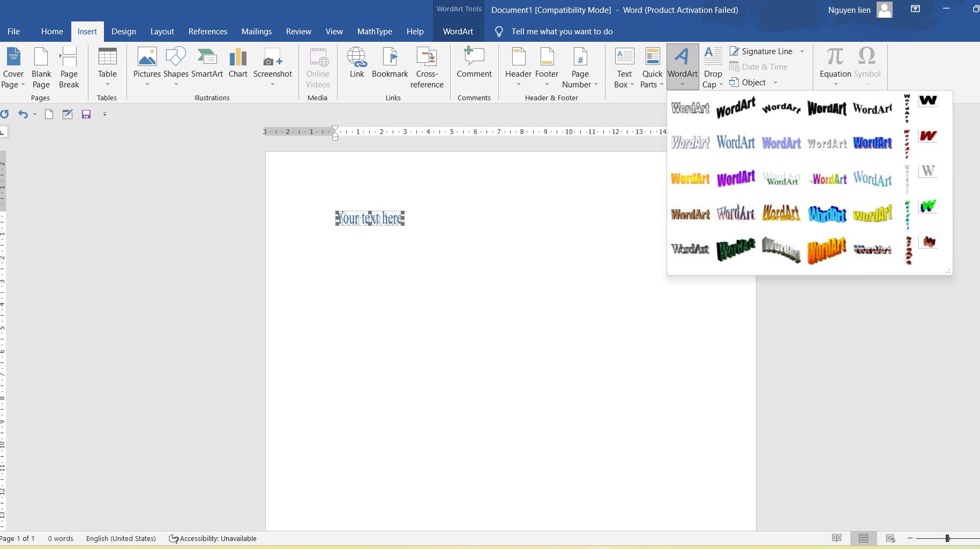The height and width of the screenshot is (549, 980).
Task: Switch to Read Mode view in status bar
Action: [x=836, y=538]
